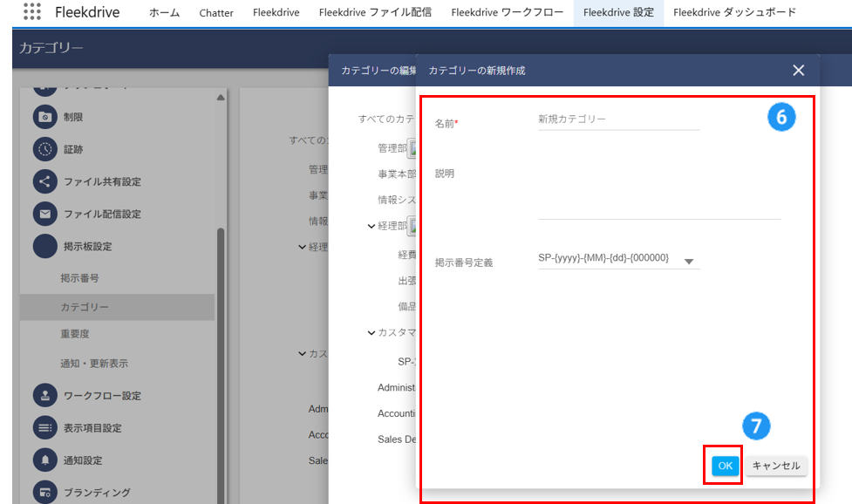Select Accounti row in the カテゴリーの編集 tree
This screenshot has height=504, width=852.
pyautogui.click(x=397, y=413)
